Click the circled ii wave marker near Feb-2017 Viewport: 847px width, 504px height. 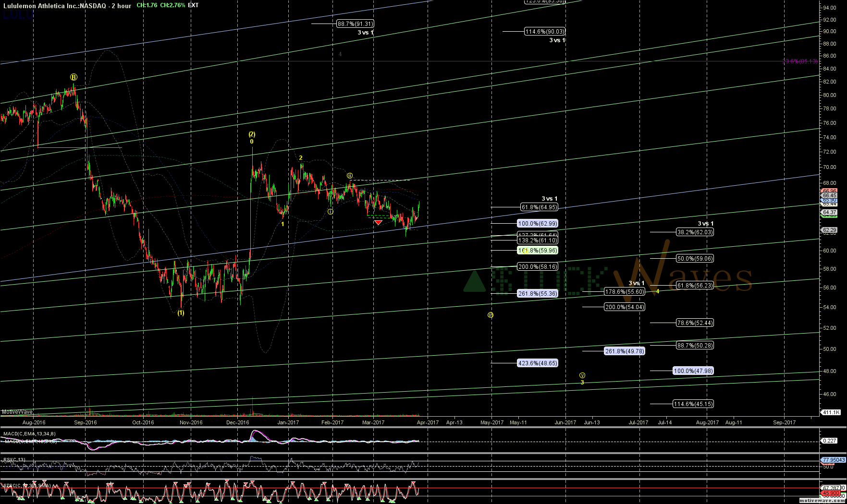[350, 176]
